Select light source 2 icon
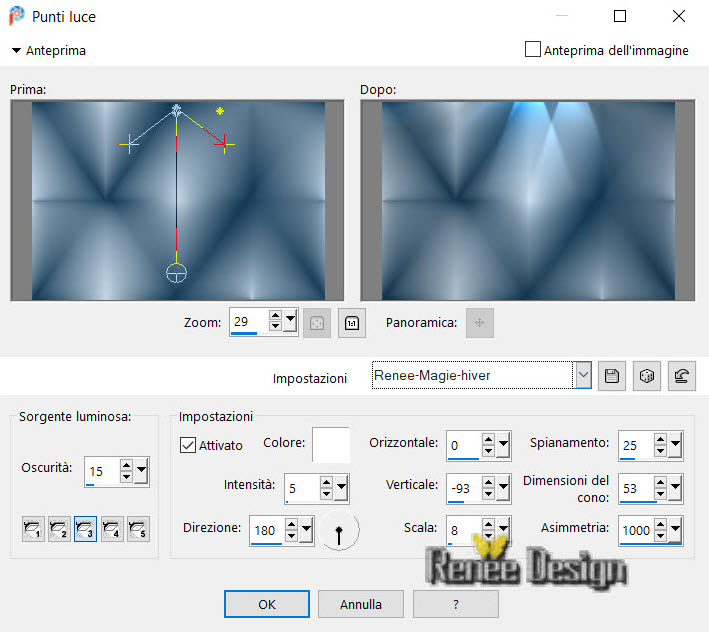The image size is (709, 632). pyautogui.click(x=59, y=528)
